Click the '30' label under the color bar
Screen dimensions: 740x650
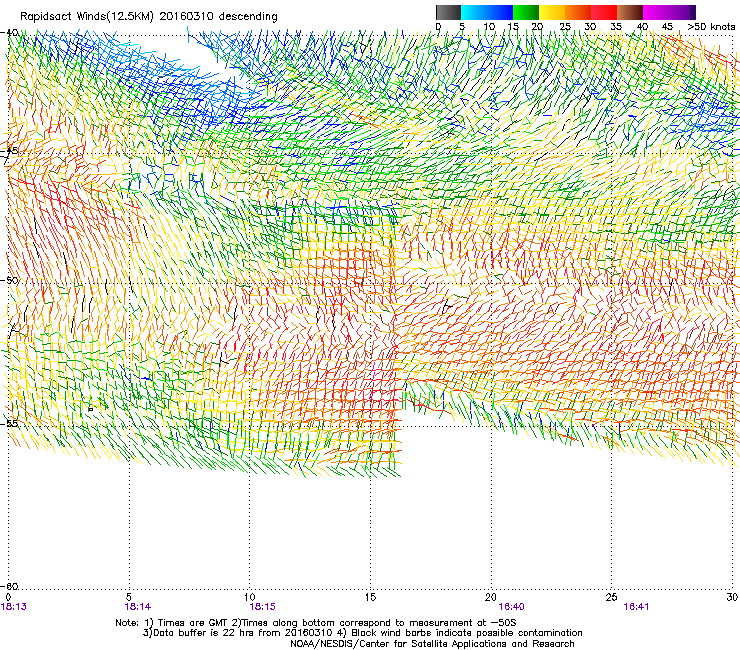point(590,27)
